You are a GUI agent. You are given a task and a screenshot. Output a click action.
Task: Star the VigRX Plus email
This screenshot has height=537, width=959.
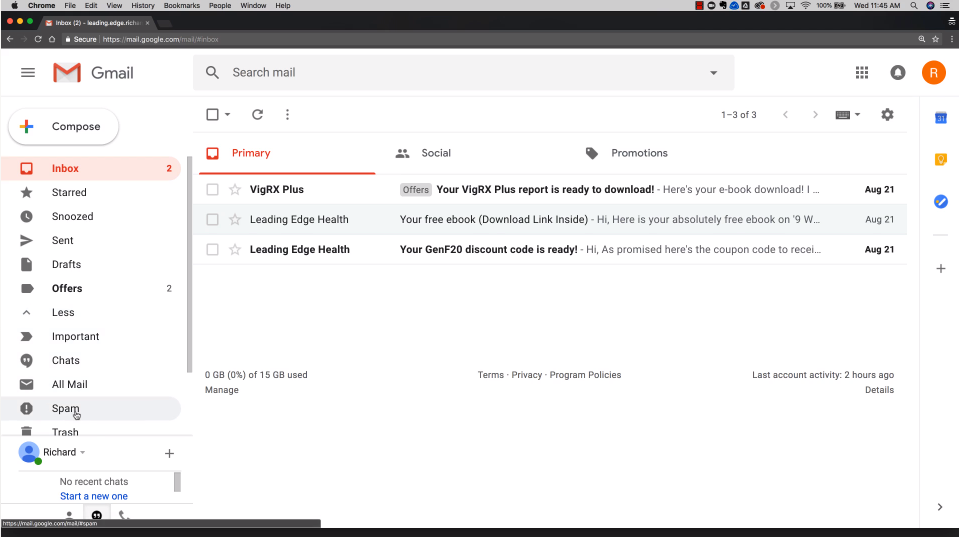click(x=235, y=190)
